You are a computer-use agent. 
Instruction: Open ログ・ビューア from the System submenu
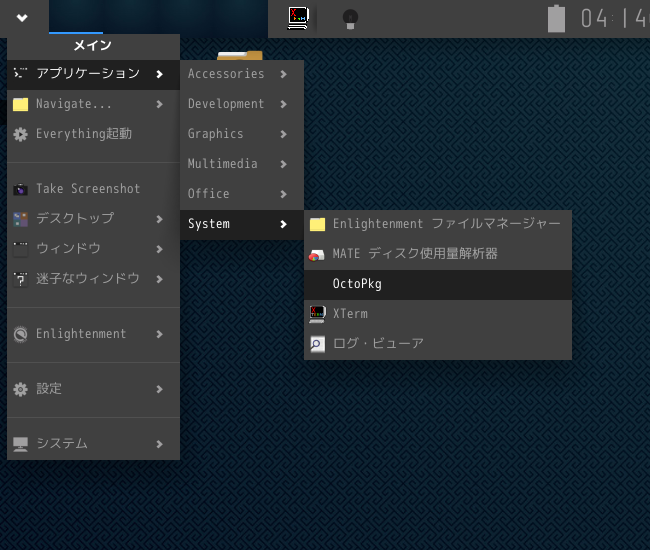(438, 344)
